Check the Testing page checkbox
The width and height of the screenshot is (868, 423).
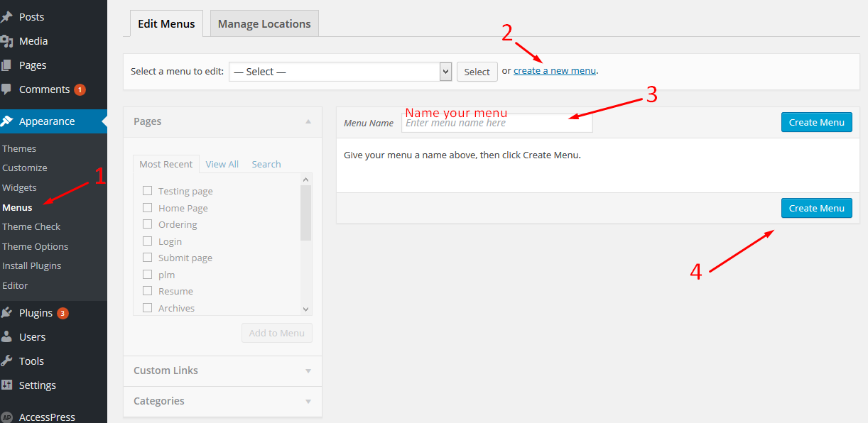(148, 191)
